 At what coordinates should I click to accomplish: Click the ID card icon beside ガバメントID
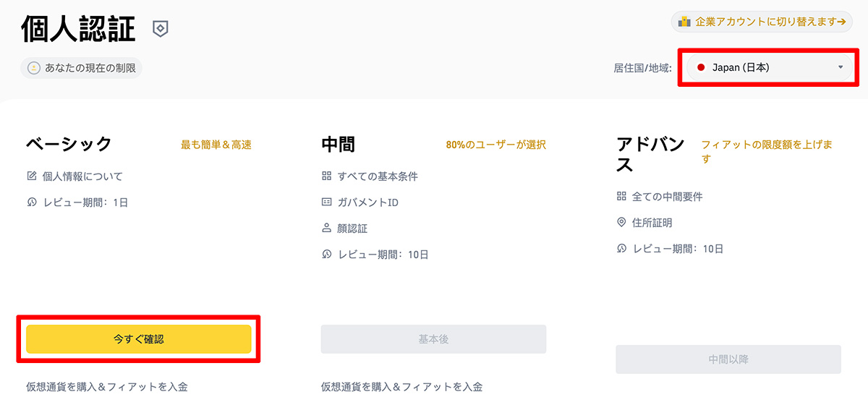326,202
